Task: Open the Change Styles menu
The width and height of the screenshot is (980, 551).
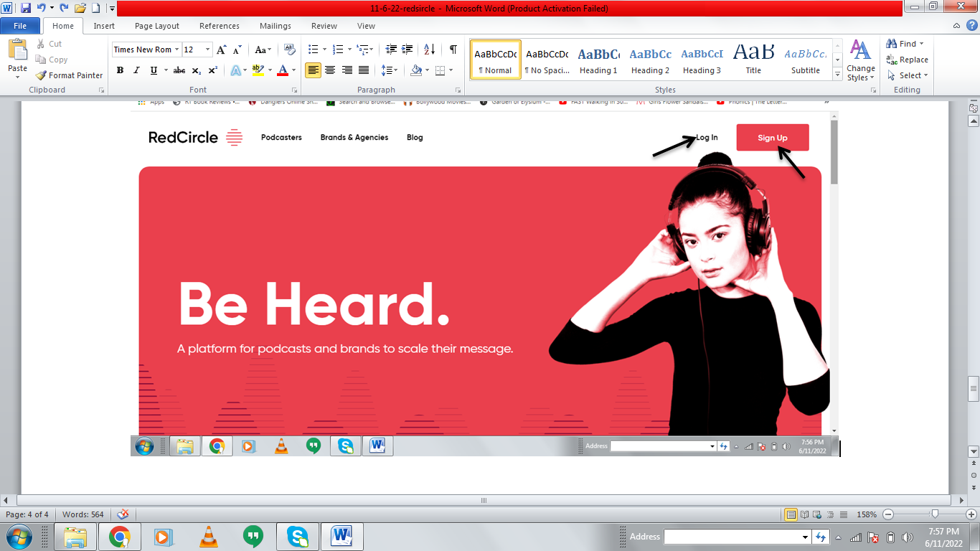Action: [860, 60]
